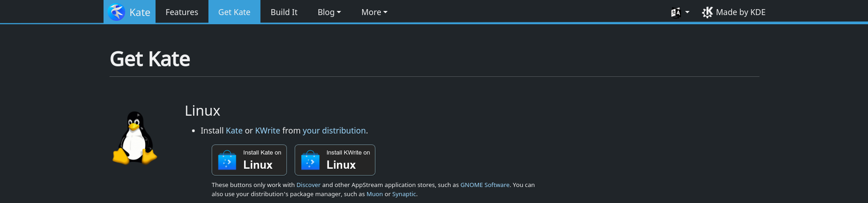Follow the KWrite text link
This screenshot has height=203, width=868.
(x=267, y=131)
